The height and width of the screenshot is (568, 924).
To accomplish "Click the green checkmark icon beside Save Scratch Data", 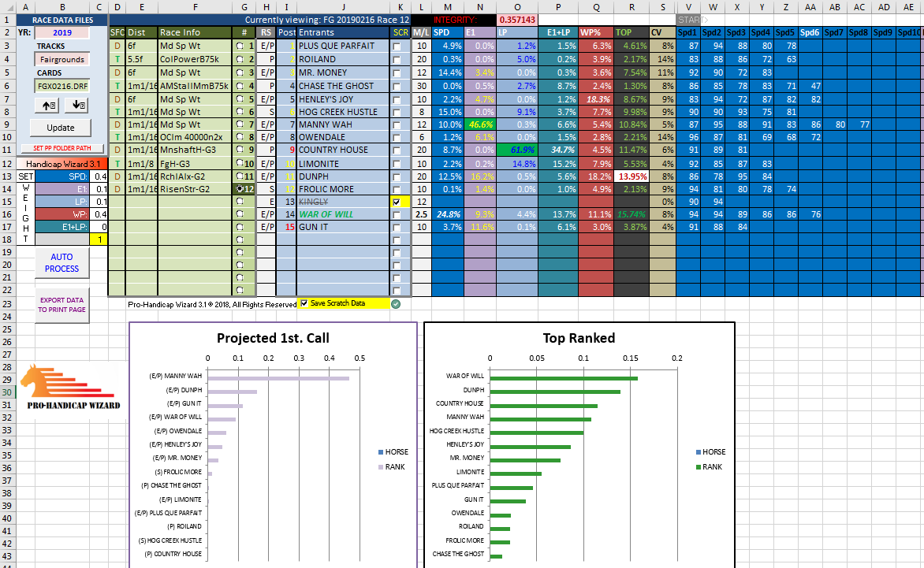I will click(x=396, y=304).
